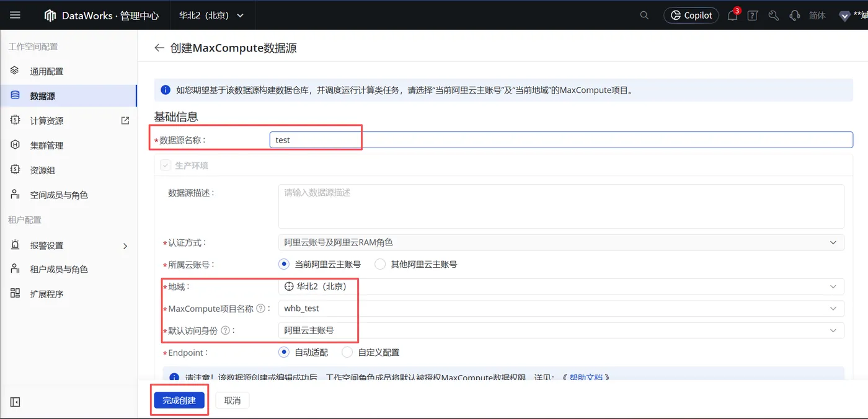Open the customer support headset icon
Screen dimensions: 868x419
coord(794,15)
